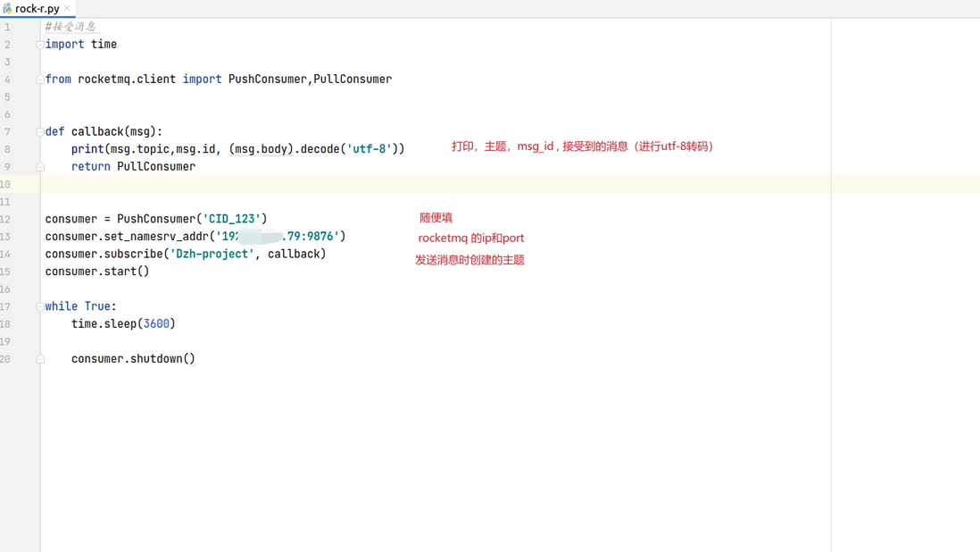Click line number 12 in the gutter
The height and width of the screenshot is (552, 980).
coord(5,220)
